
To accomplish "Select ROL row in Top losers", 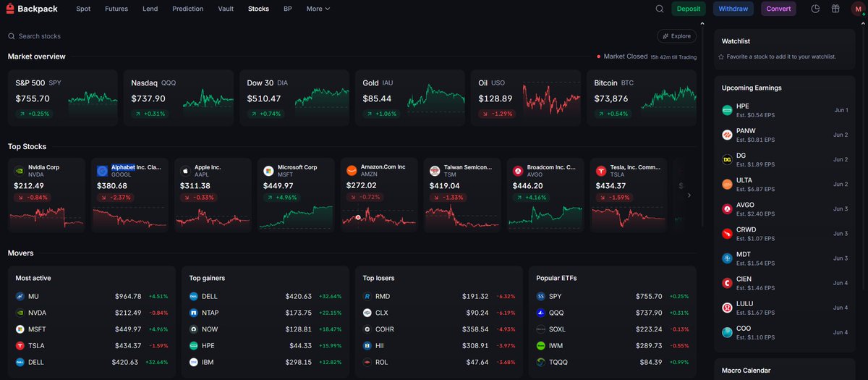I will 439,362.
